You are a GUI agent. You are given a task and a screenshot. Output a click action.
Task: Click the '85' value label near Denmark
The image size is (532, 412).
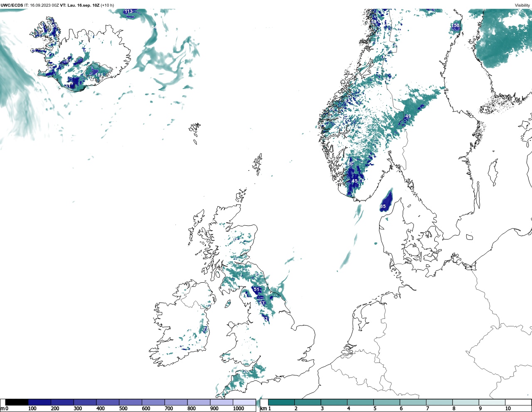[x=383, y=206]
